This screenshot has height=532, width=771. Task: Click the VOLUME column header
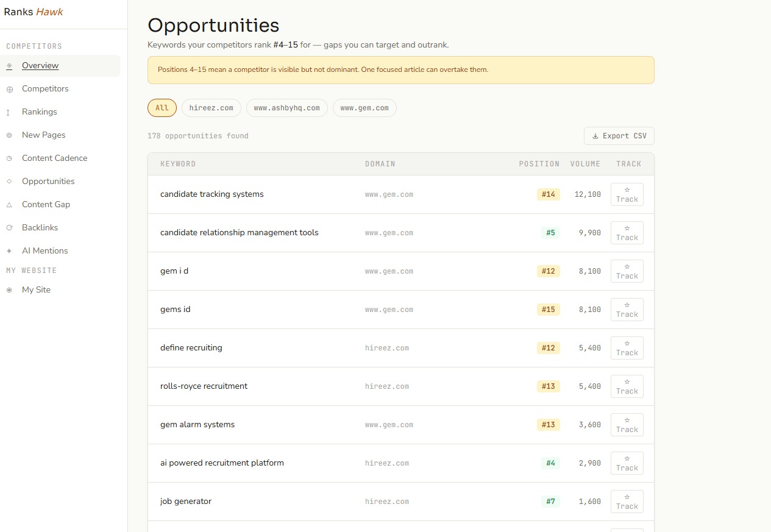click(586, 164)
